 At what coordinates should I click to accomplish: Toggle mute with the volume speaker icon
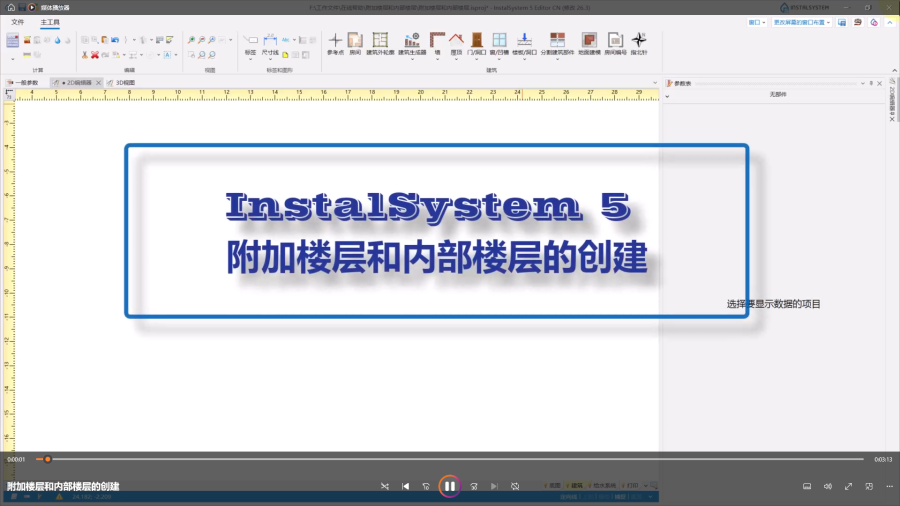tap(828, 486)
